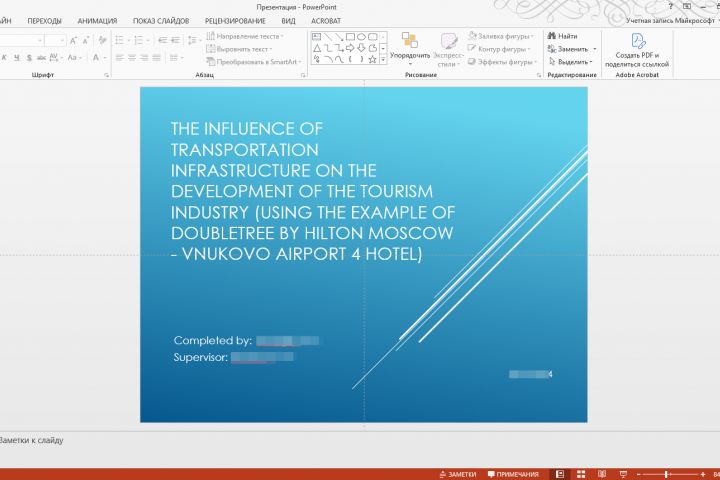Select the five-point star shape
This screenshot has height=480, width=720.
click(372, 59)
